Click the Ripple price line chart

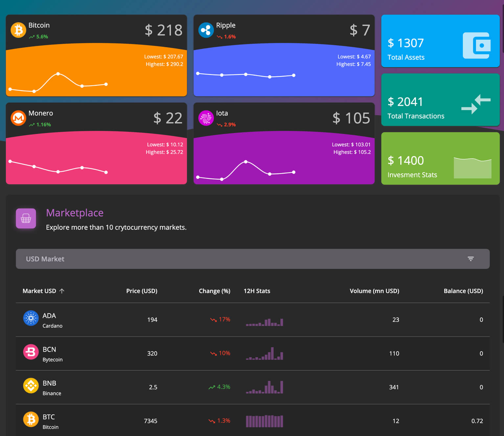click(x=246, y=75)
